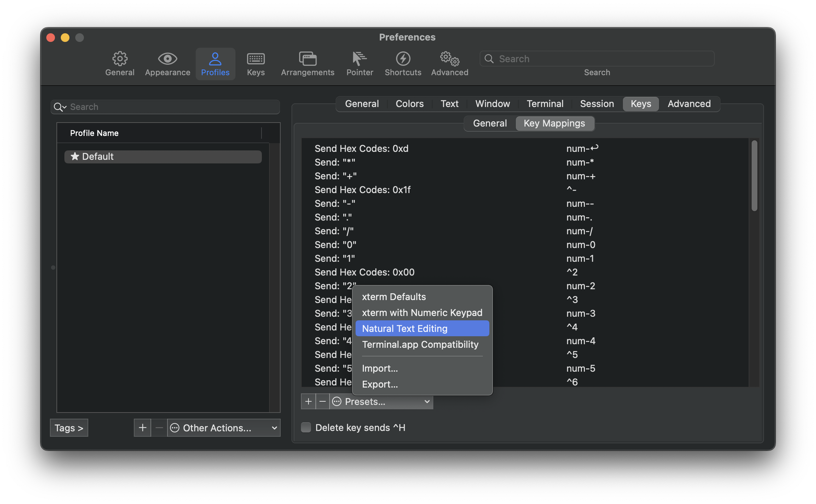Close the Preferences window with the red button
The image size is (816, 504).
click(x=51, y=38)
